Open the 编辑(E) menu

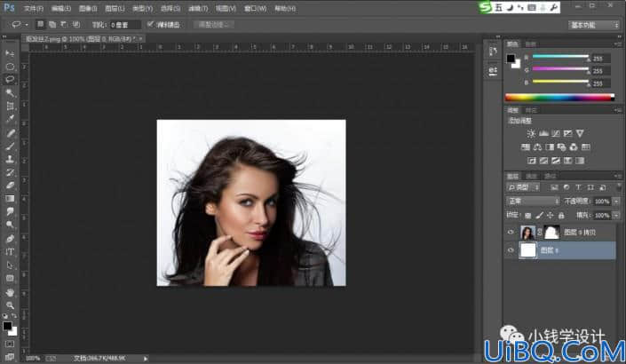61,8
